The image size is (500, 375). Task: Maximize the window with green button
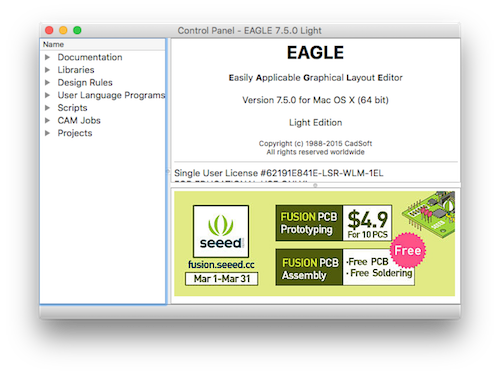77,30
